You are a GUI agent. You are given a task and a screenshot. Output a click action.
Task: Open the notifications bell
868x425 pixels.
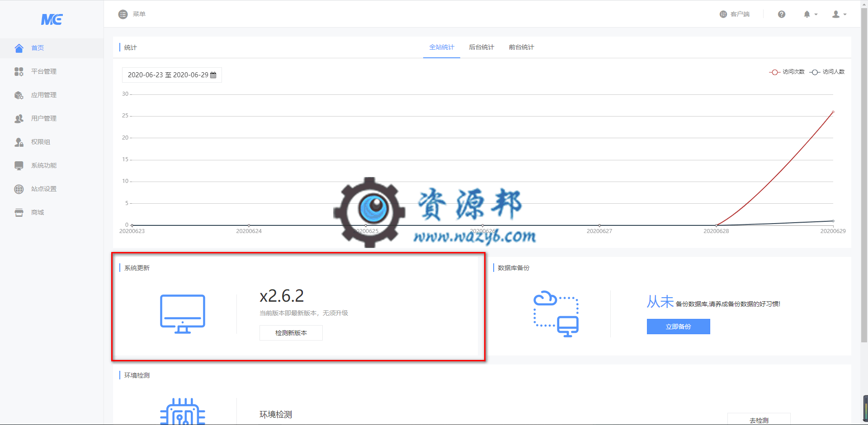point(807,14)
